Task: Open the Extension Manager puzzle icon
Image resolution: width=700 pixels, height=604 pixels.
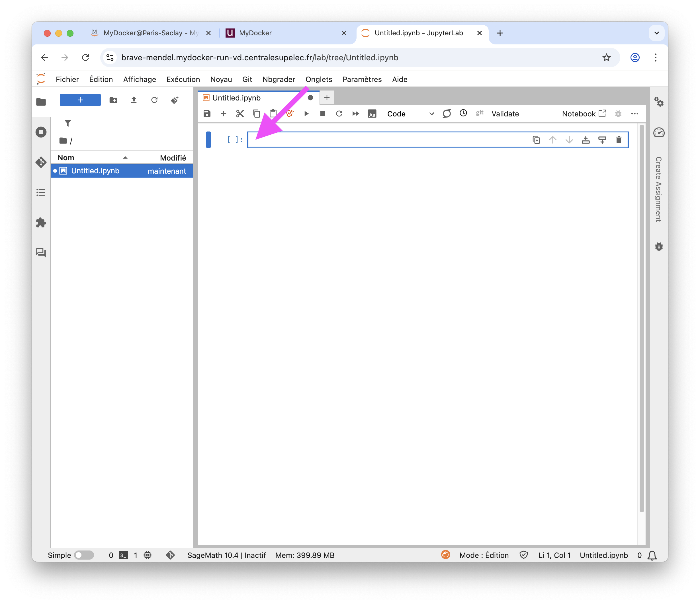Action: pyautogui.click(x=41, y=223)
